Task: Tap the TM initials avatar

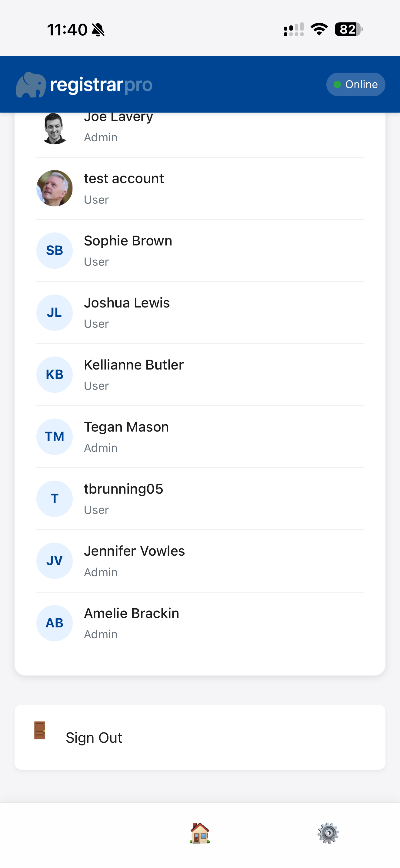Action: (x=54, y=436)
